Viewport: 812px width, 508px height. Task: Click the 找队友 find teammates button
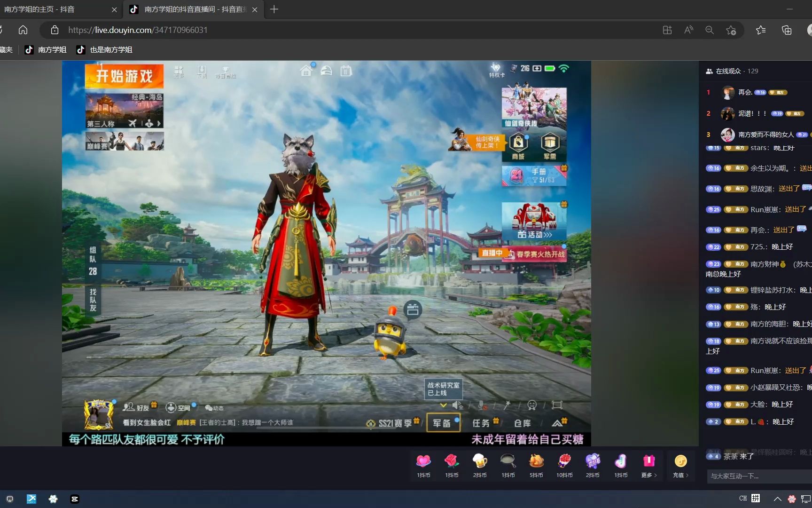(x=93, y=300)
